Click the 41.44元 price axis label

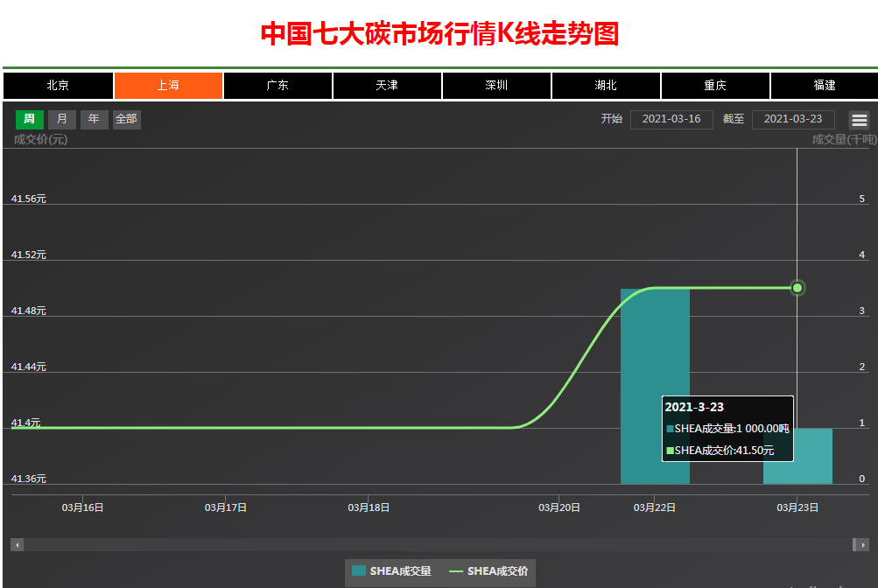(29, 367)
